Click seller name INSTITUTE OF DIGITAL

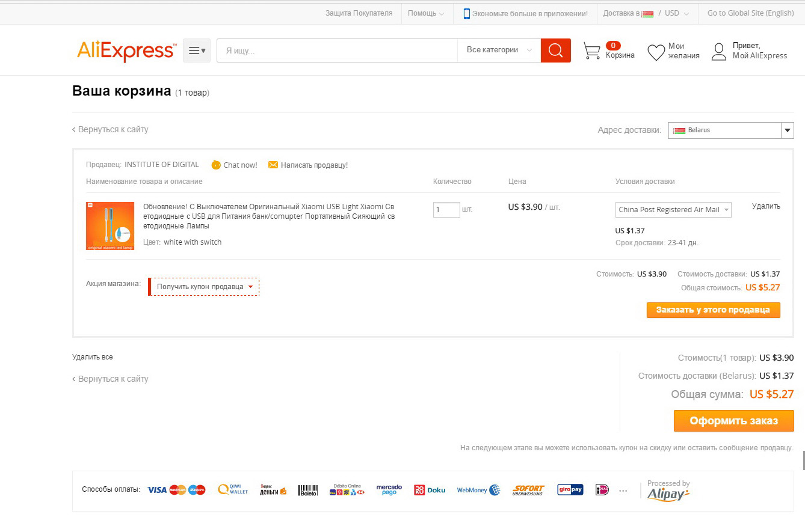click(x=161, y=165)
